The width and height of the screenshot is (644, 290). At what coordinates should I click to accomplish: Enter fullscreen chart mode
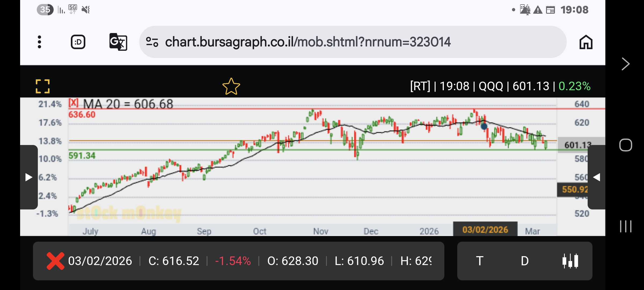43,86
